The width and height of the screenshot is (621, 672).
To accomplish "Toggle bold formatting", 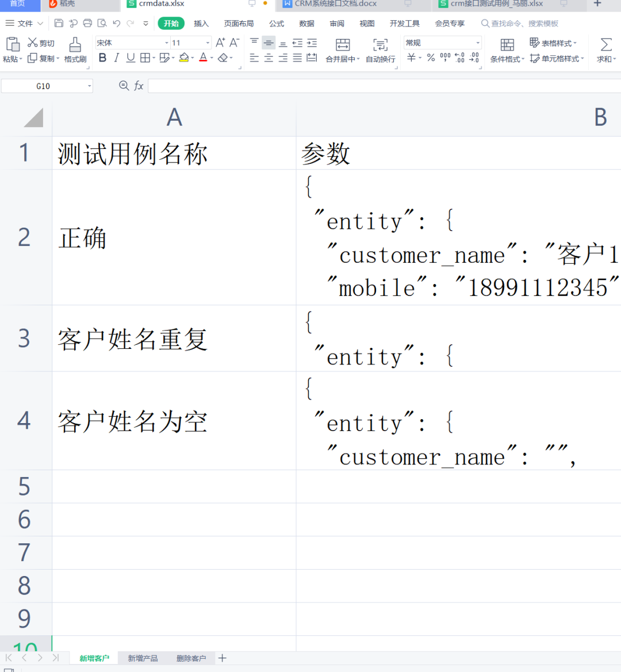I will [x=102, y=58].
